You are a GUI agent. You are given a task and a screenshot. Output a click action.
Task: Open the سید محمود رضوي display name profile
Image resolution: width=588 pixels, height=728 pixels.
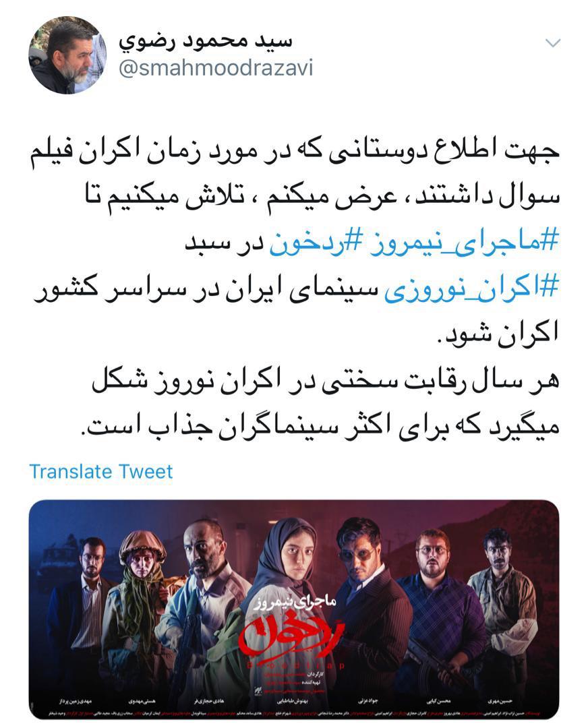206,40
